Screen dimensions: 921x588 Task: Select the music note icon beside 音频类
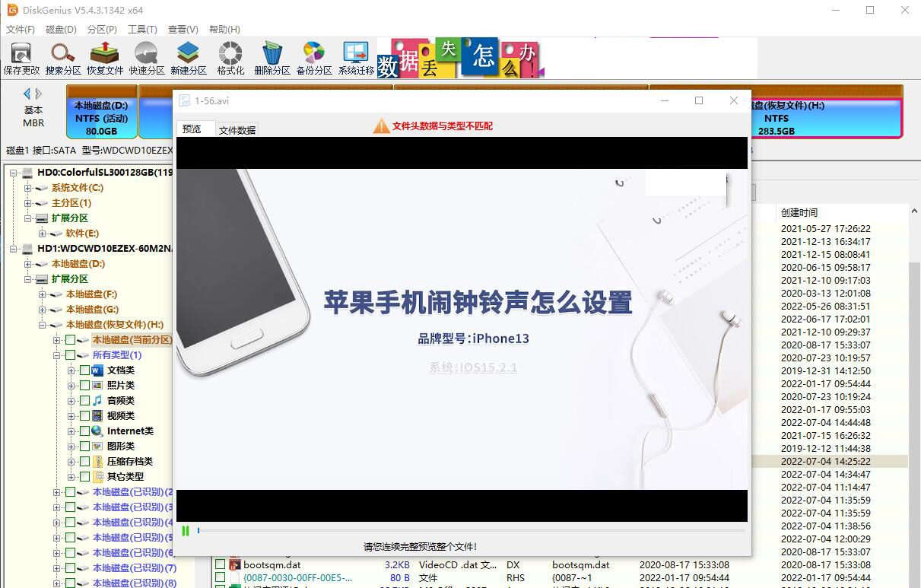tap(97, 401)
